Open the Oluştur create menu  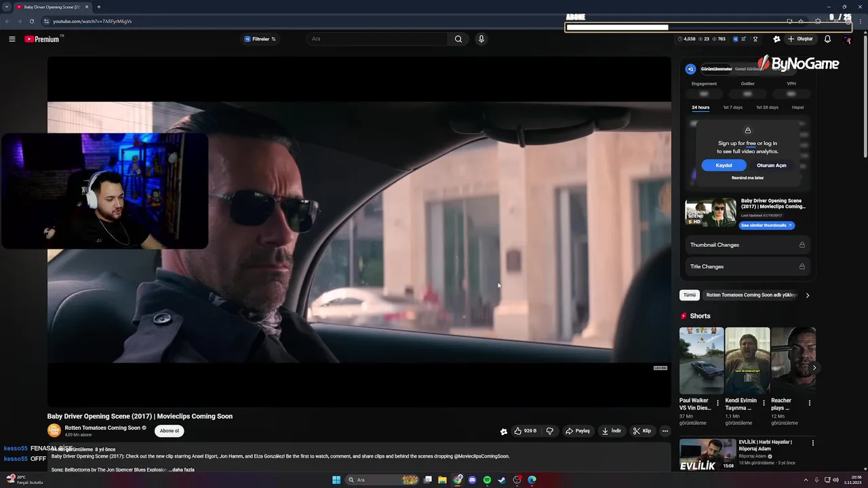800,39
